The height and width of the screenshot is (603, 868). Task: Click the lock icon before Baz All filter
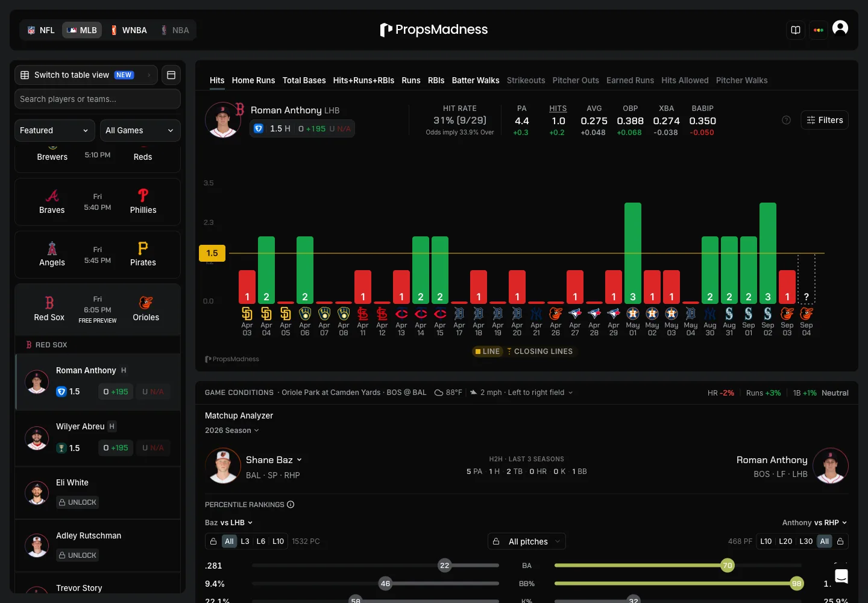click(x=213, y=541)
